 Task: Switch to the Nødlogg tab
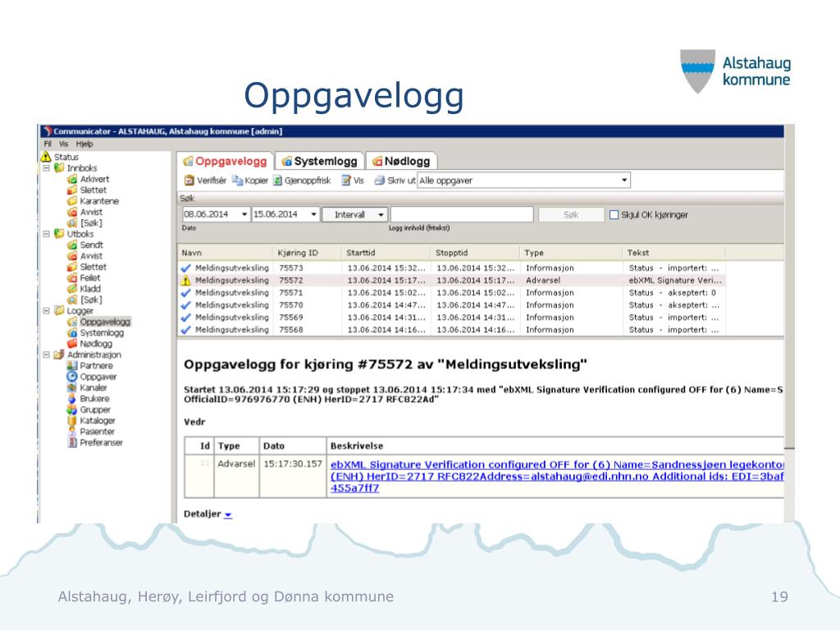401,161
